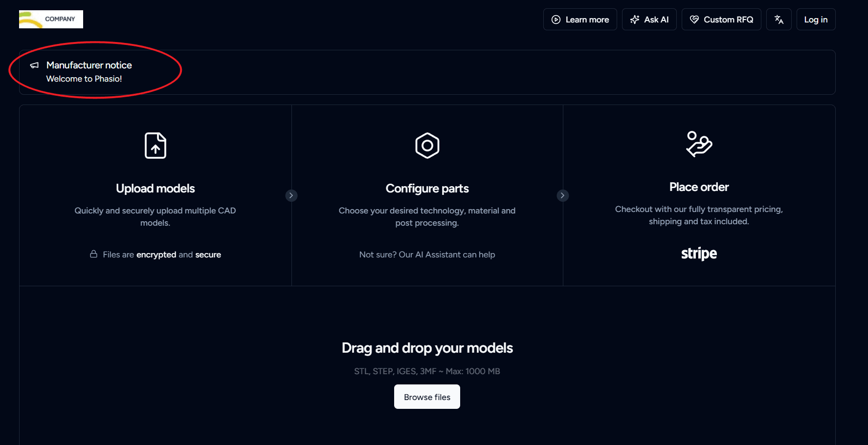
Task: Click "Our AI Assistant can help" text
Action: [x=446, y=254]
